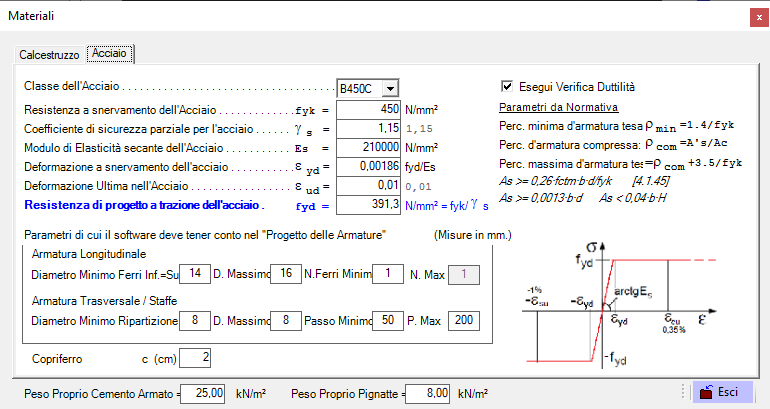Click Peso Proprio Pignatte field 8,00
This screenshot has height=409, width=770.
(428, 394)
